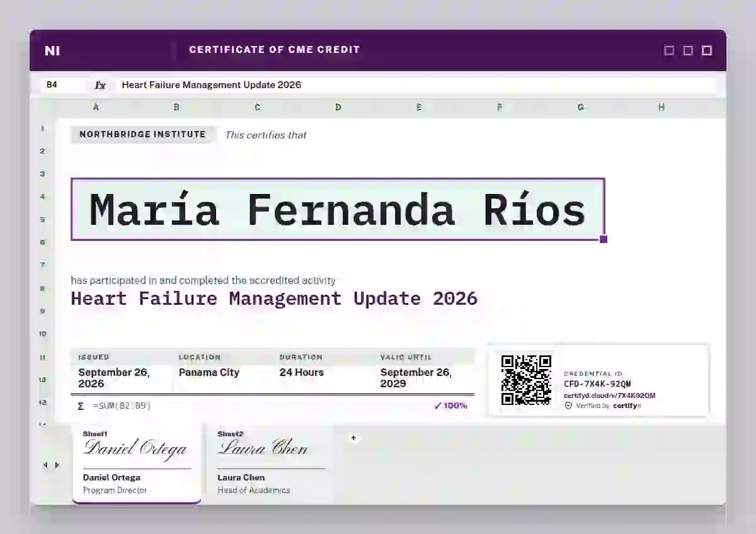The image size is (756, 534).
Task: Click the Sigma sum icon
Action: [x=81, y=406]
